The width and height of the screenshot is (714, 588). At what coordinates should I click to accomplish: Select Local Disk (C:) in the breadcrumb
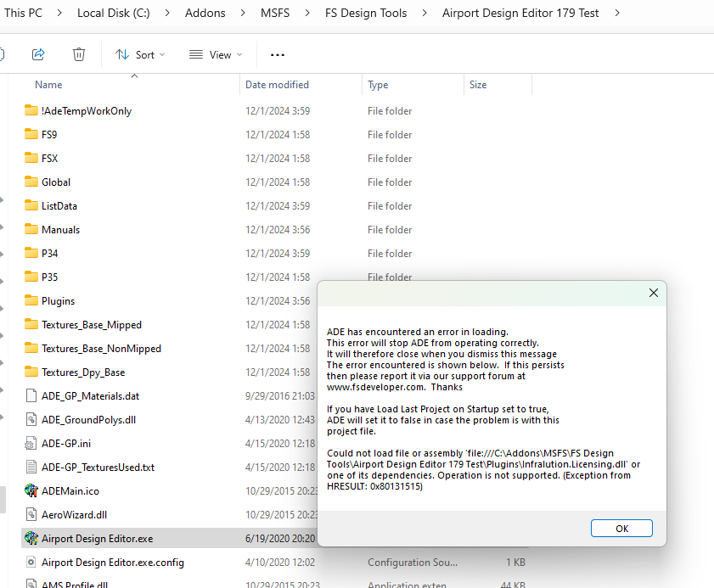(x=114, y=13)
